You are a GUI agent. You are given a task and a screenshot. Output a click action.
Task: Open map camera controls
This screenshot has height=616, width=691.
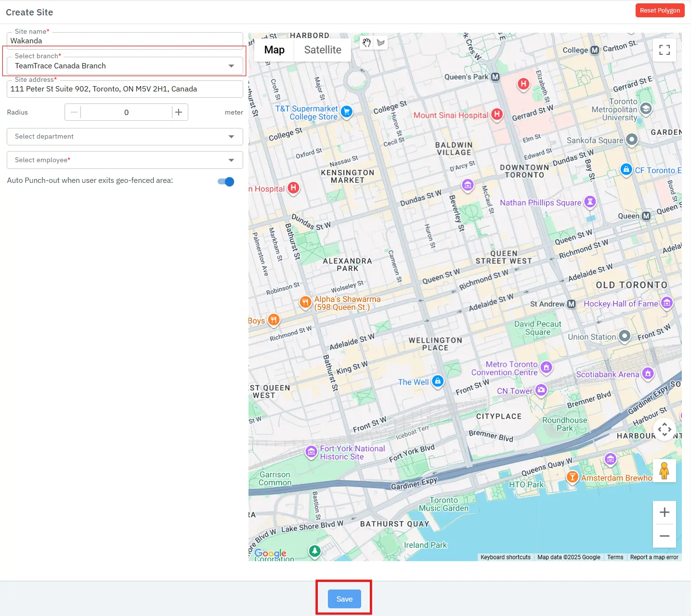tap(664, 429)
